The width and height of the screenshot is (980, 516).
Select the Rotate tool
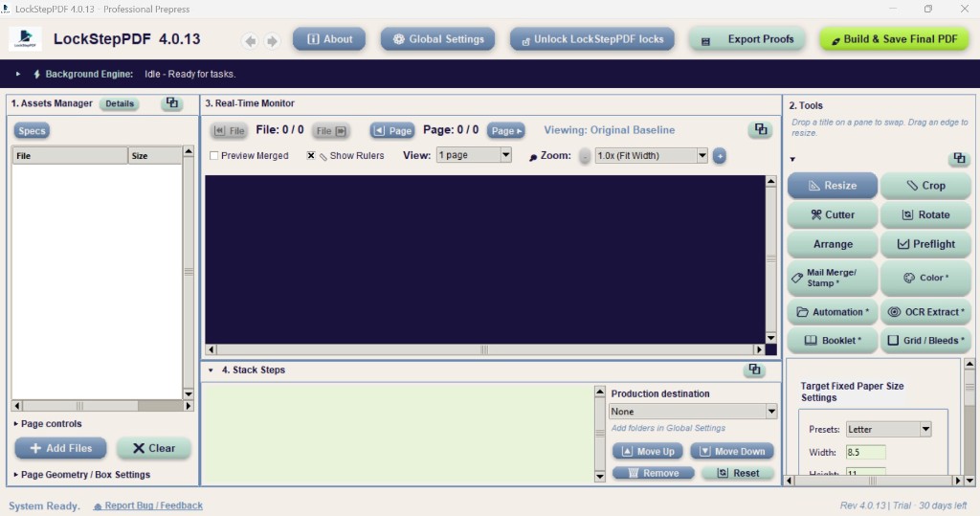click(925, 214)
